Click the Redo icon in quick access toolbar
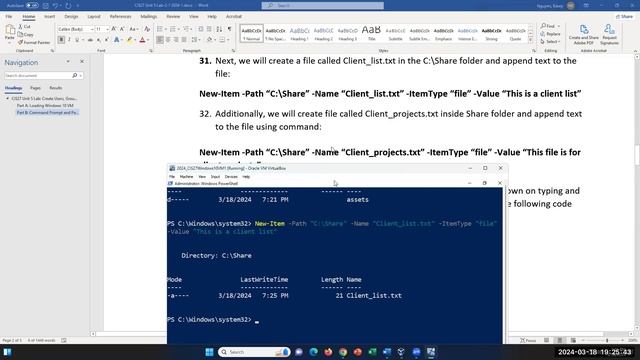This screenshot has width=640, height=360. 68,6
